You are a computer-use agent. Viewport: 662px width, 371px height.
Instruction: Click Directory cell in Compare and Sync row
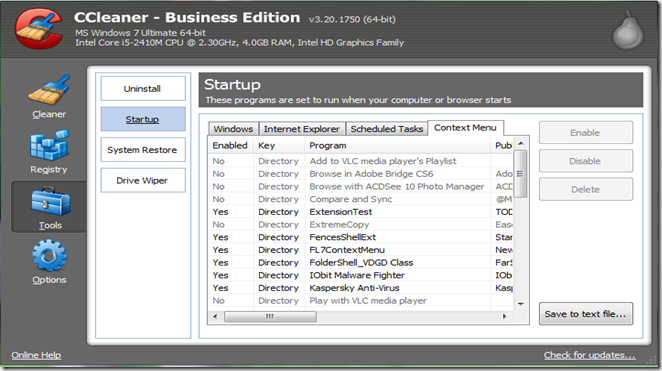pos(279,199)
